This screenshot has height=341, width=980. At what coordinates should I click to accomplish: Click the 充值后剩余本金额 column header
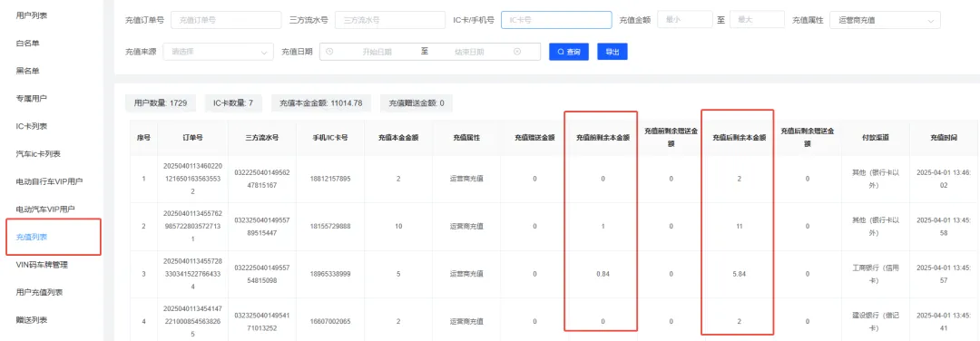click(740, 138)
